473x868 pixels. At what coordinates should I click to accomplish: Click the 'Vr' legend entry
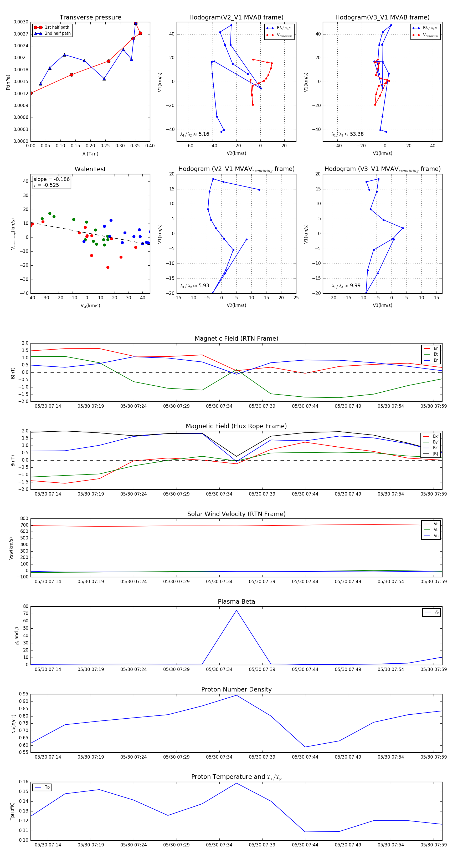[x=431, y=524]
